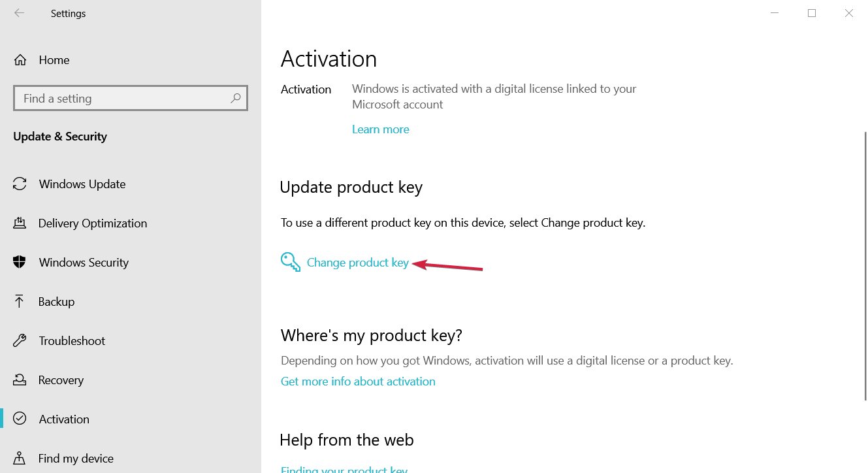Select the Activation checkmark icon
The height and width of the screenshot is (473, 868).
tap(20, 419)
